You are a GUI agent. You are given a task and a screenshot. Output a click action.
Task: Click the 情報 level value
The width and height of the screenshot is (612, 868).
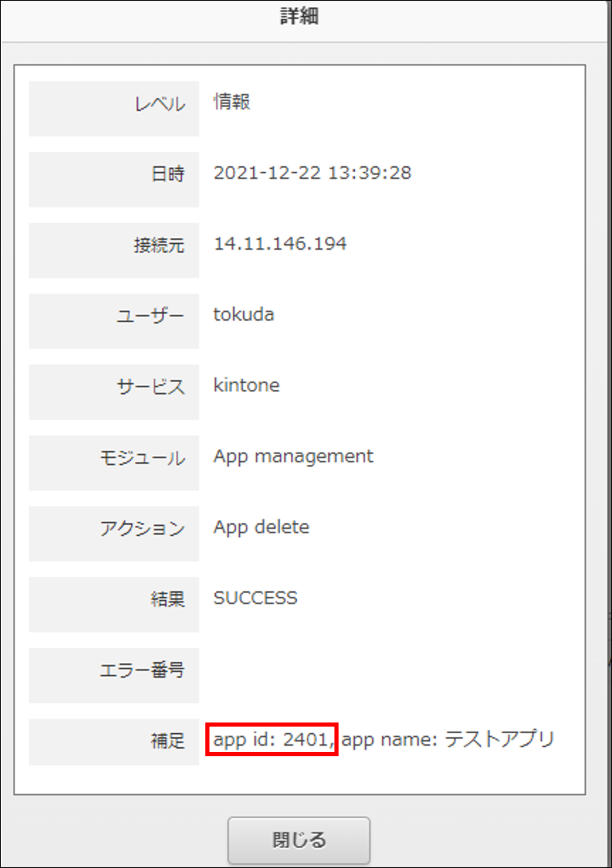tap(232, 102)
